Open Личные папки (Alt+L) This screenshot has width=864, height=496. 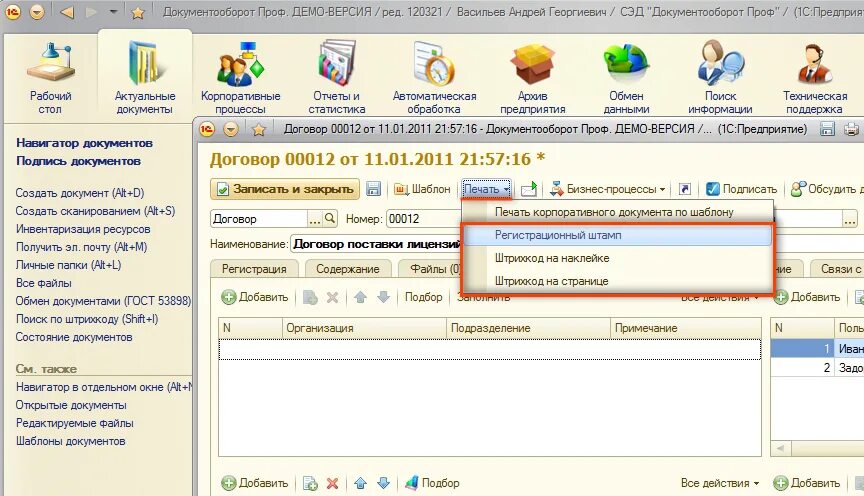tap(68, 265)
